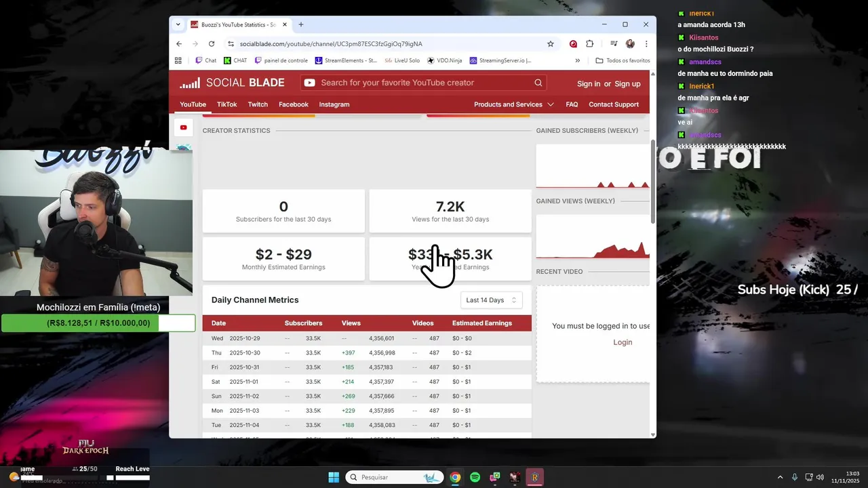Open the Kick CHAT bookmark
Viewport: 868px width, 488px height.
tap(236, 60)
